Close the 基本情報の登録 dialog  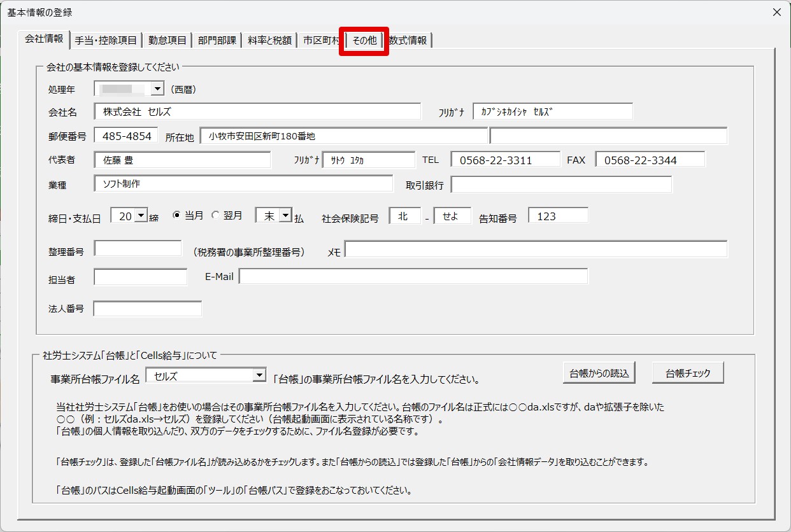point(776,12)
